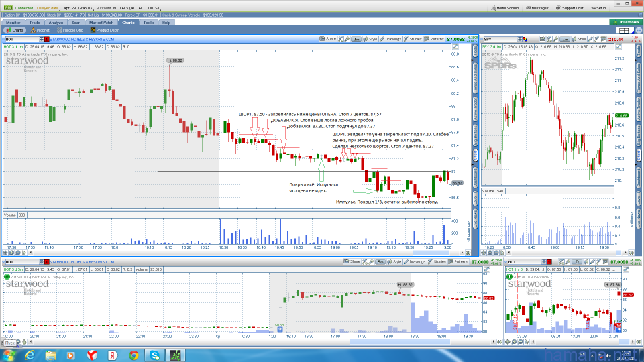
Task: Open Skype from taskbar
Action: tap(154, 355)
